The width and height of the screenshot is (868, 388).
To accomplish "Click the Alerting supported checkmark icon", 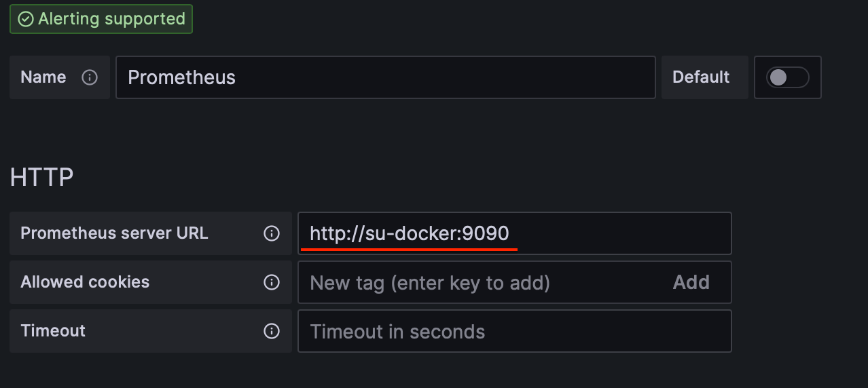I will 26,19.
